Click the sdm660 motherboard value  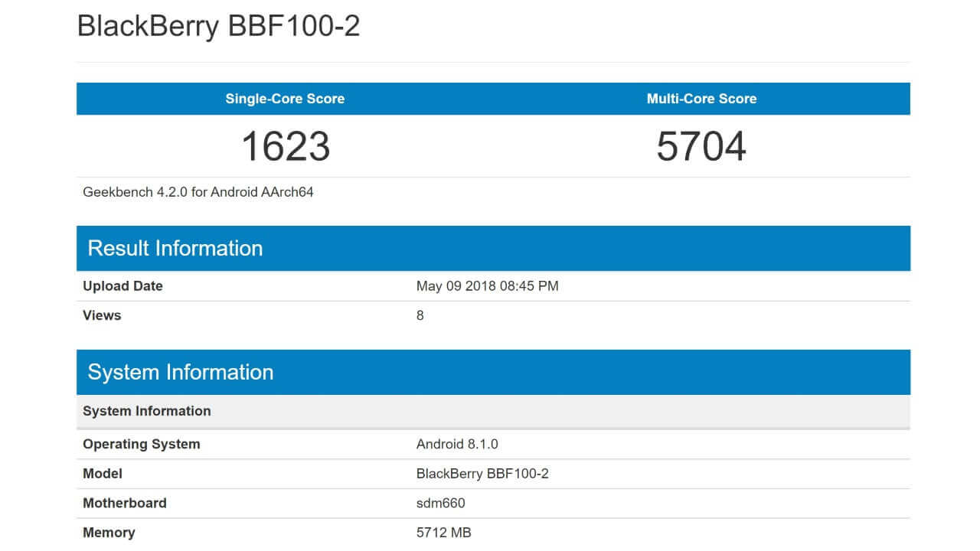[440, 503]
